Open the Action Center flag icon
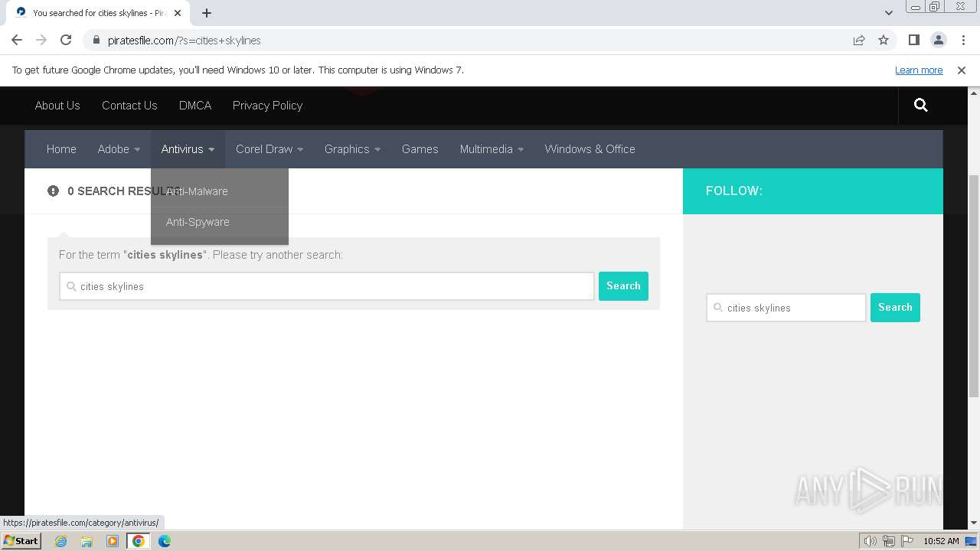Screen dimensions: 980x551 907,541
